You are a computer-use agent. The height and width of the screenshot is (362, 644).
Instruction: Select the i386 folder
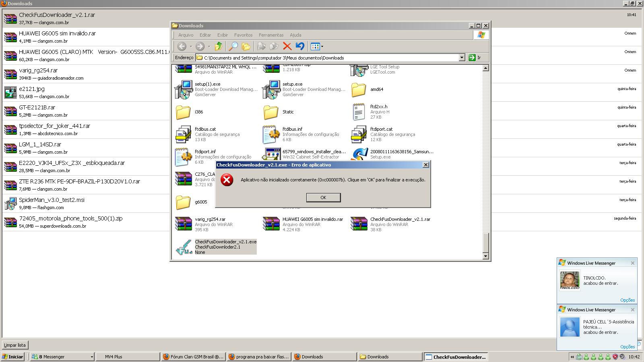click(x=183, y=112)
